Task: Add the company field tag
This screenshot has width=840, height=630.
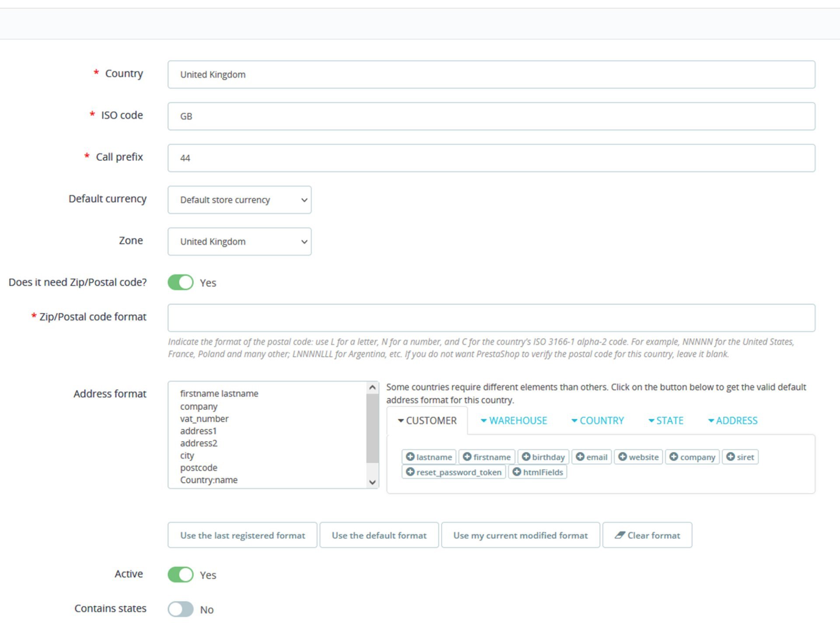Action: click(x=692, y=457)
